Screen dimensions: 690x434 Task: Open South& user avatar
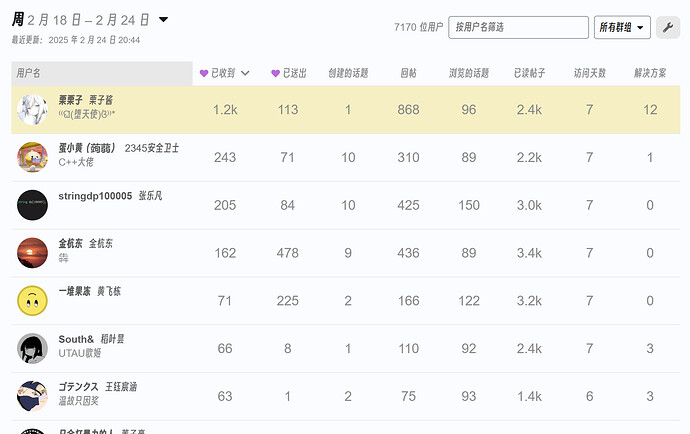tap(32, 348)
